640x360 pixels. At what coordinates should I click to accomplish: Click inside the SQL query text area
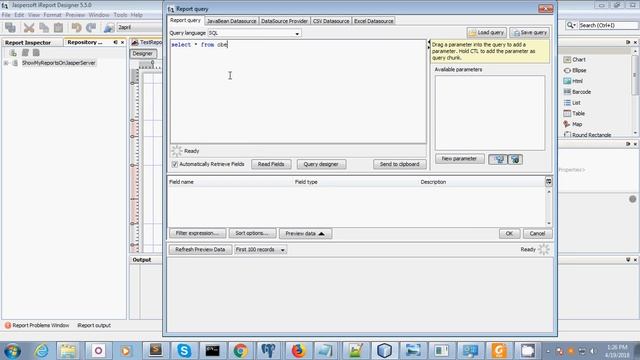coord(298,92)
